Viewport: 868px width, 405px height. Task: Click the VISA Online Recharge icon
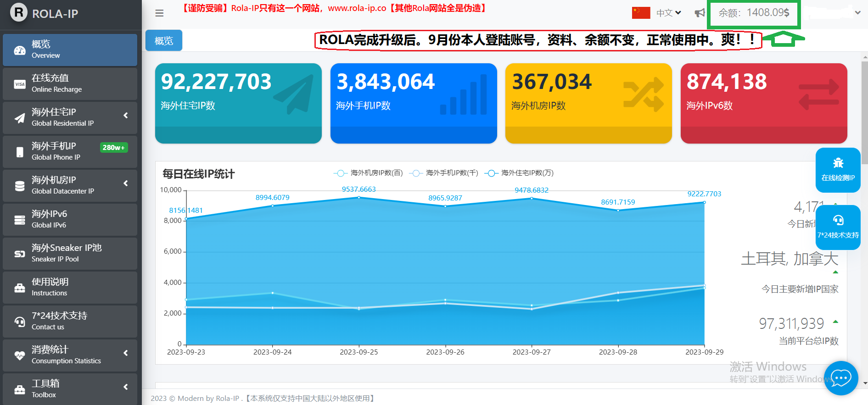click(20, 84)
